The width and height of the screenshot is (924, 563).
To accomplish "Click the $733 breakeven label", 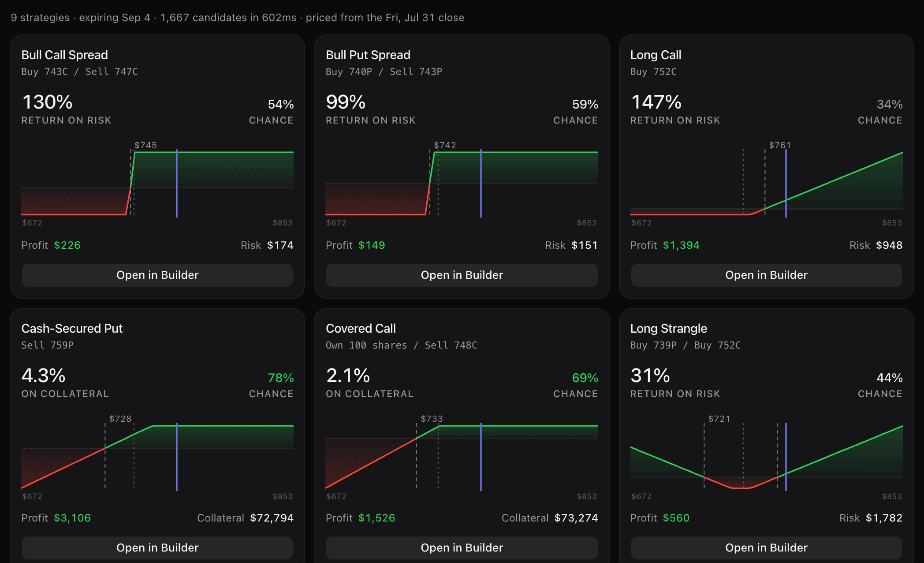I will (432, 419).
